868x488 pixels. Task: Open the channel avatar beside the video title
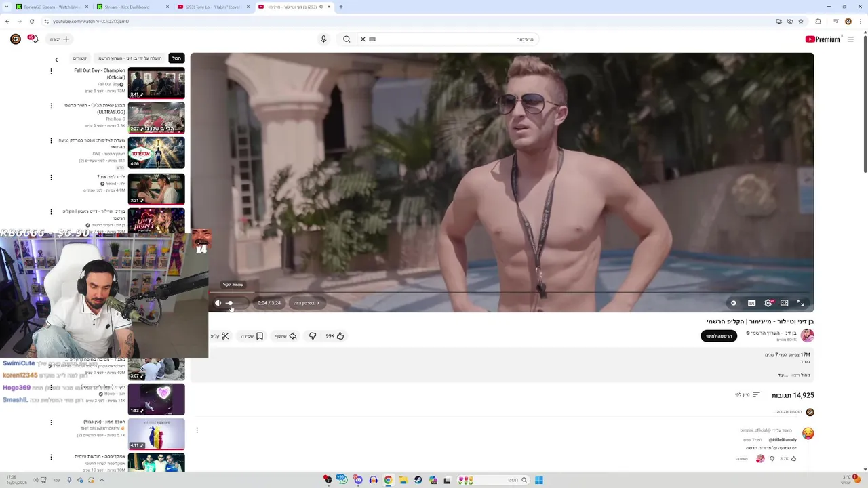[807, 335]
